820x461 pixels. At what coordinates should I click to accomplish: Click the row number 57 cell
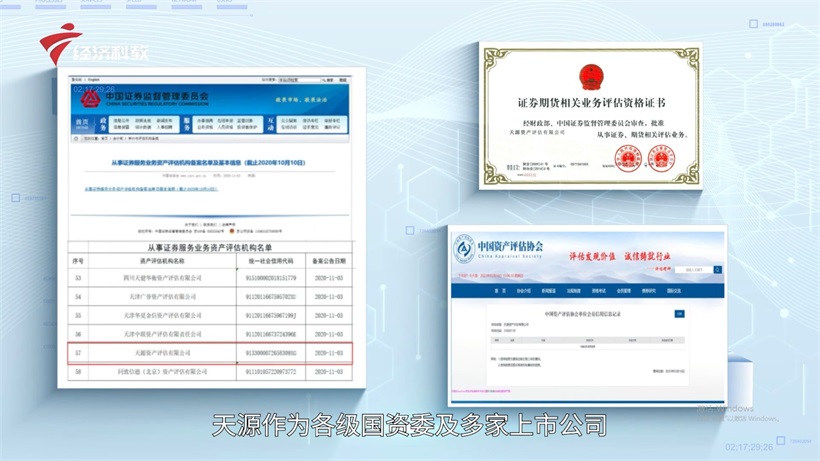click(x=78, y=353)
